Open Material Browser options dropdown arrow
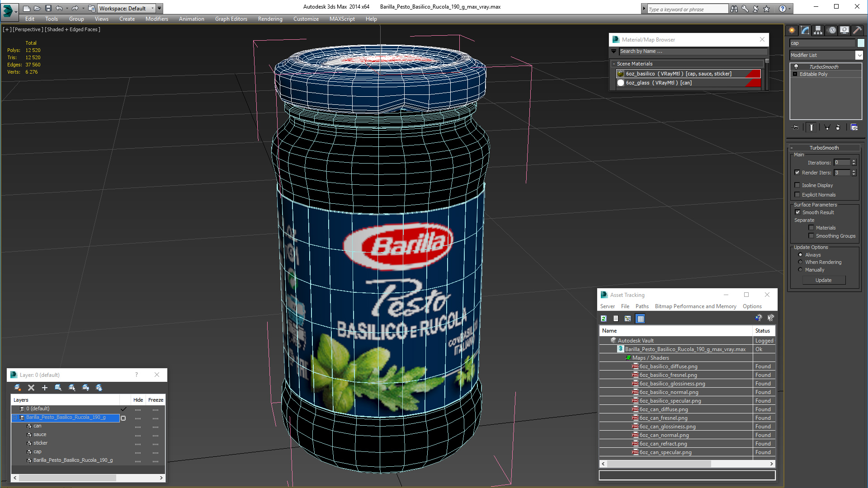 click(x=613, y=51)
